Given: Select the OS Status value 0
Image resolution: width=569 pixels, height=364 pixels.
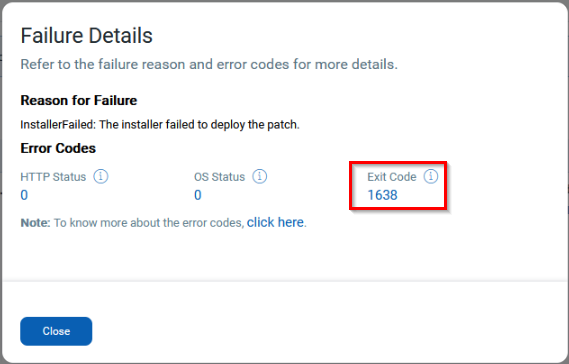Looking at the screenshot, I should (x=197, y=195).
